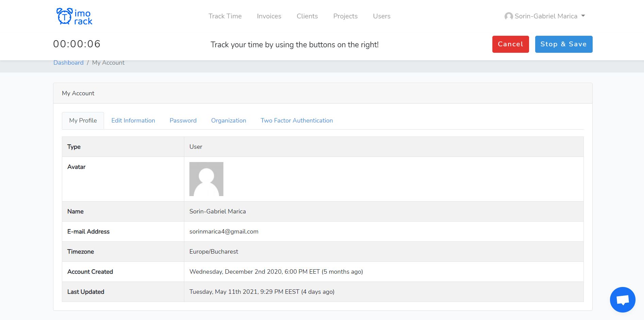Click the Stop & Save button
The width and height of the screenshot is (644, 320).
click(x=563, y=44)
